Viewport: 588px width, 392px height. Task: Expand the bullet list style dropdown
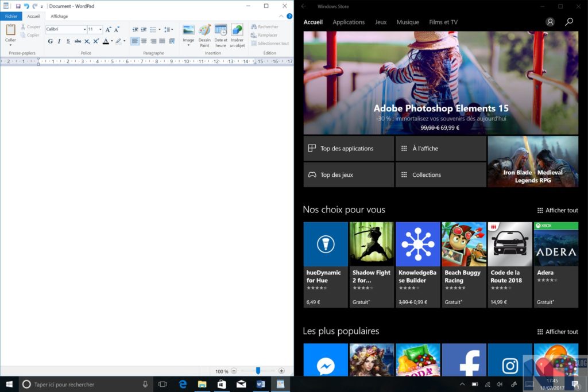160,29
